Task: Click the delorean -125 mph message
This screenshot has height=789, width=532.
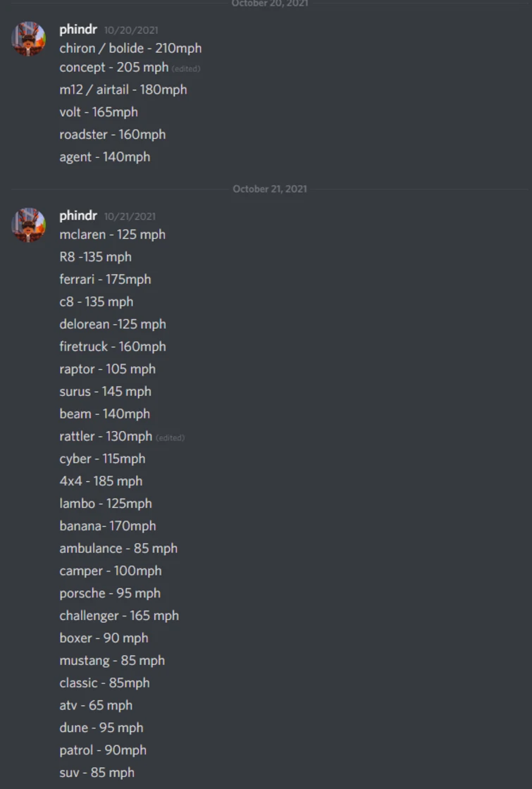Action: point(111,324)
